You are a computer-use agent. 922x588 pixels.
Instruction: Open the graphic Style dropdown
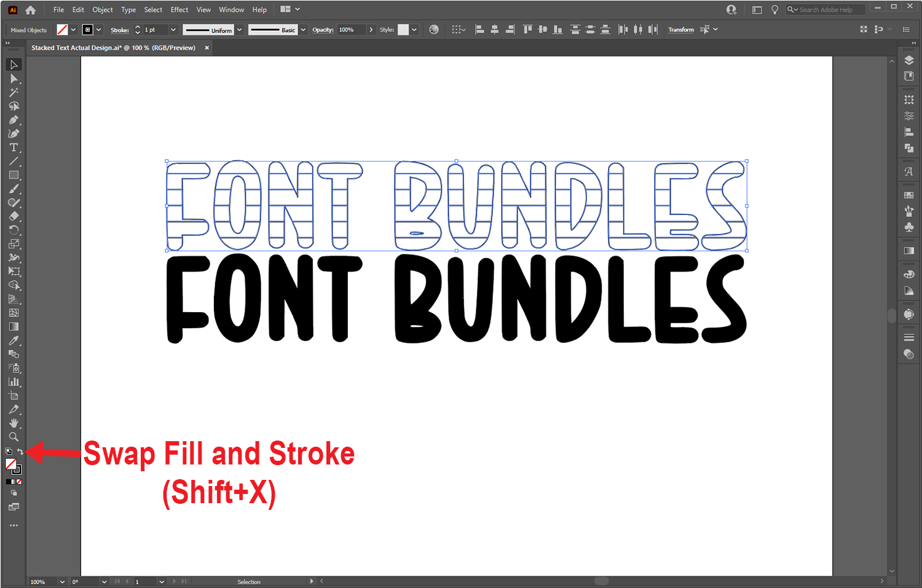[x=414, y=29]
